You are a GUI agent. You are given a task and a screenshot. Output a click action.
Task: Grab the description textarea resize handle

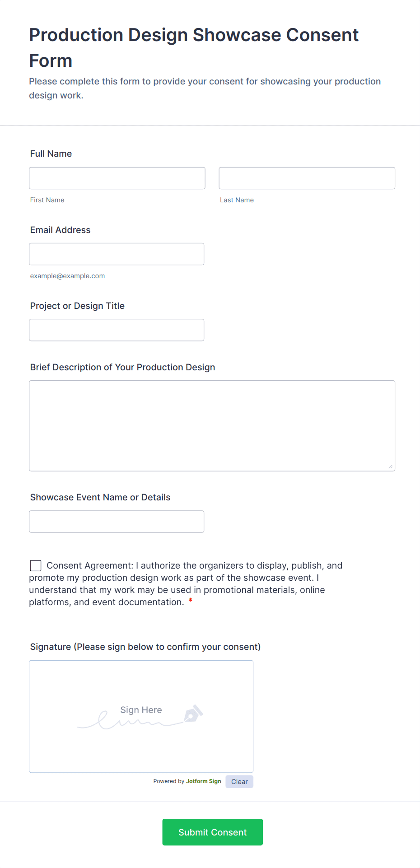pyautogui.click(x=391, y=467)
